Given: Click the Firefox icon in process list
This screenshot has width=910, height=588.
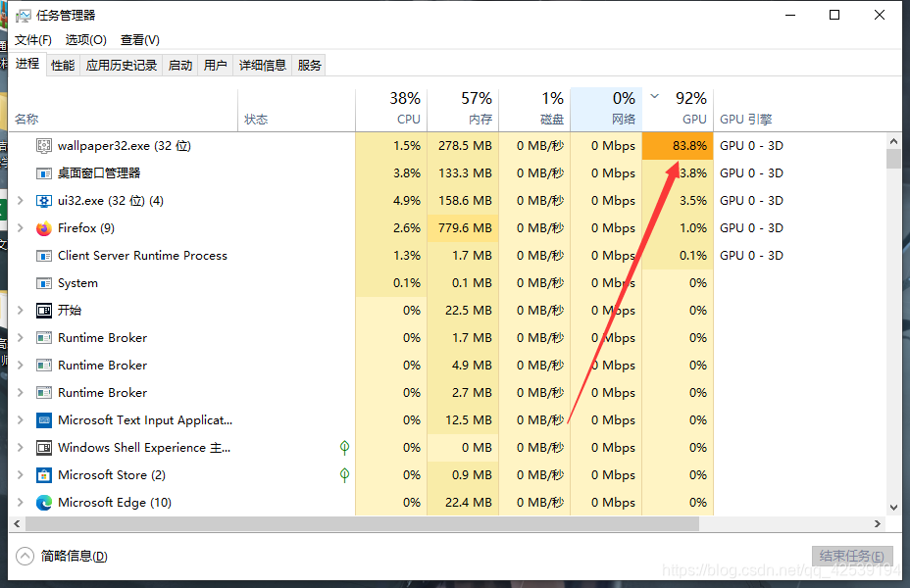Looking at the screenshot, I should click(43, 228).
